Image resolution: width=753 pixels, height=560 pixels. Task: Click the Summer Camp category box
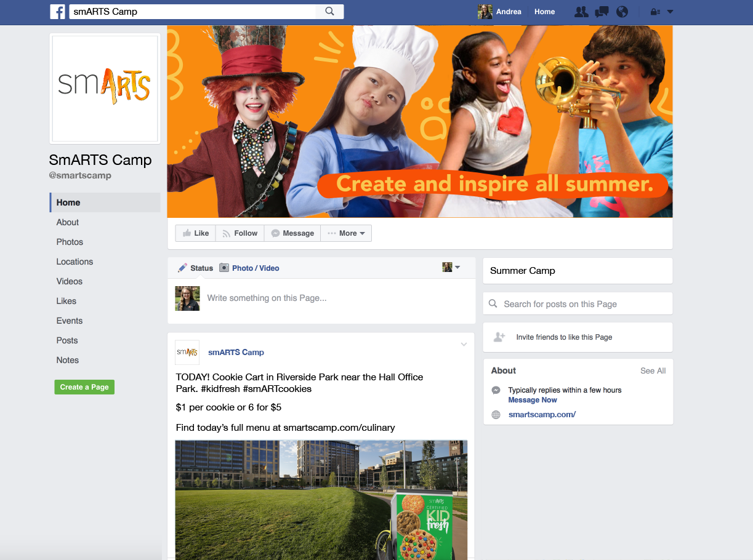578,271
